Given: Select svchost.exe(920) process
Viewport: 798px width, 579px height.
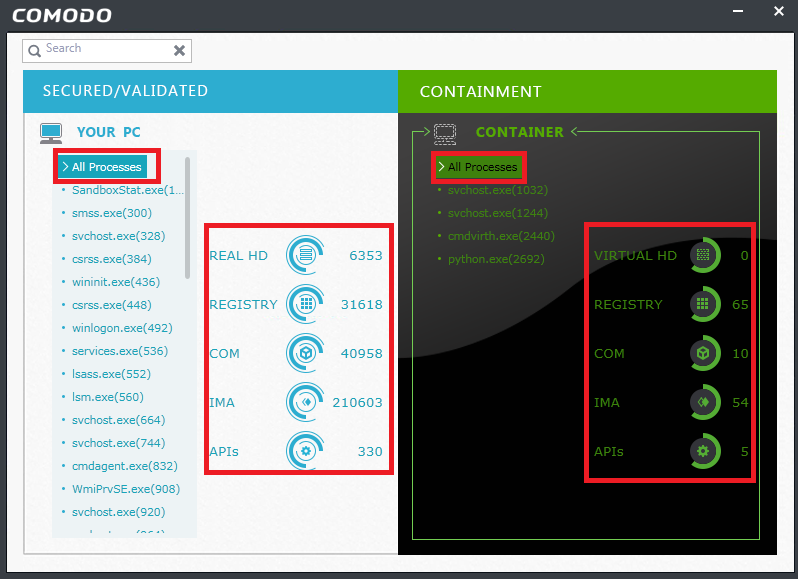Looking at the screenshot, I should point(119,512).
